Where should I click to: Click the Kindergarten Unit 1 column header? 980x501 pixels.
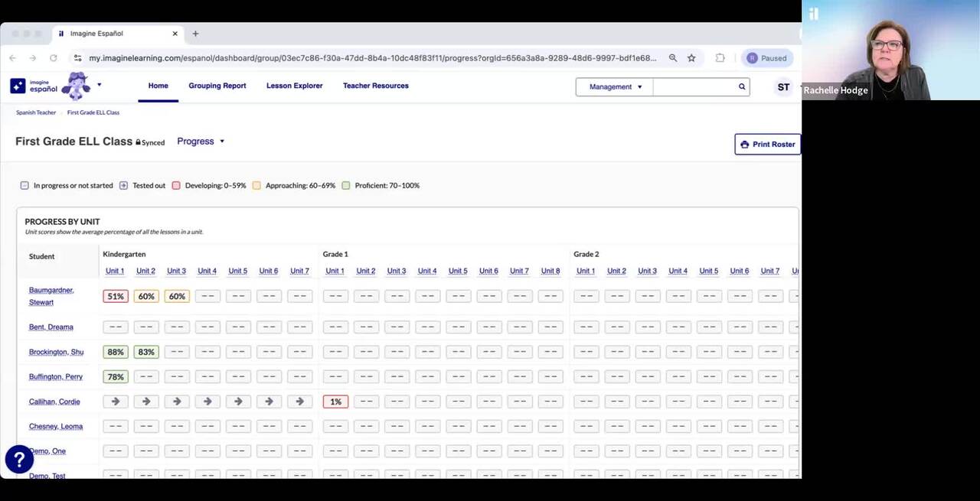click(x=115, y=271)
